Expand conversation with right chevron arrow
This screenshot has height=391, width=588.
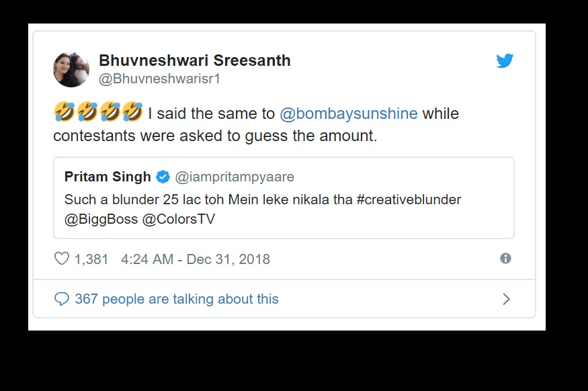pos(507,299)
